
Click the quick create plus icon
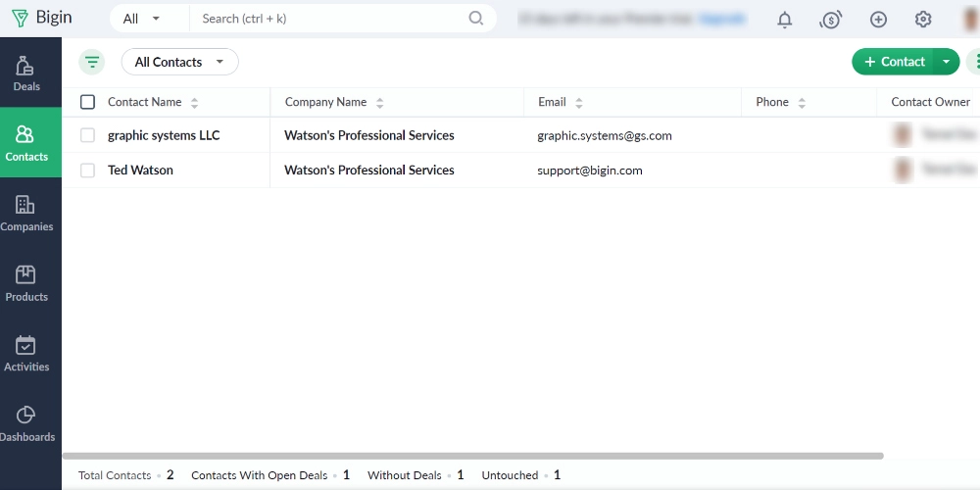click(x=878, y=20)
